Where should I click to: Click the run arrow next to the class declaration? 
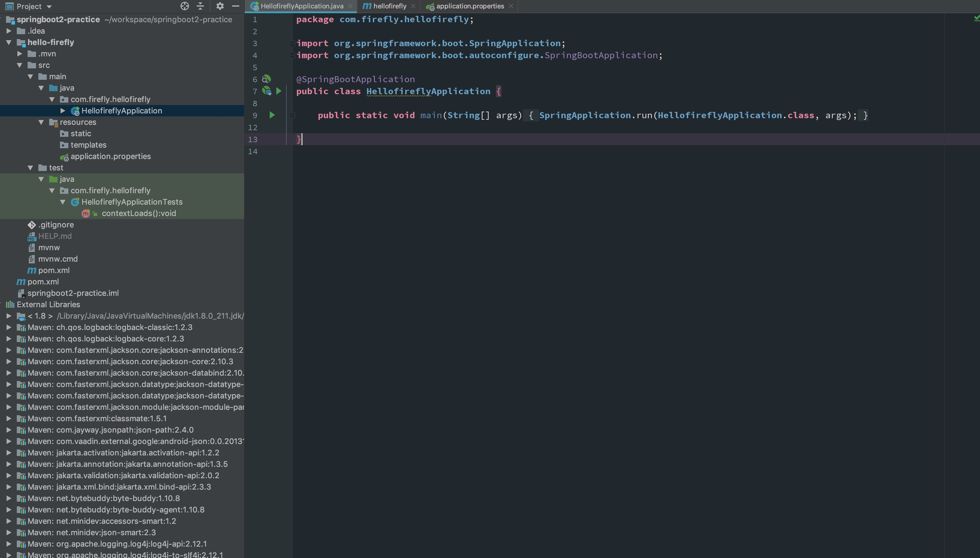coord(279,91)
